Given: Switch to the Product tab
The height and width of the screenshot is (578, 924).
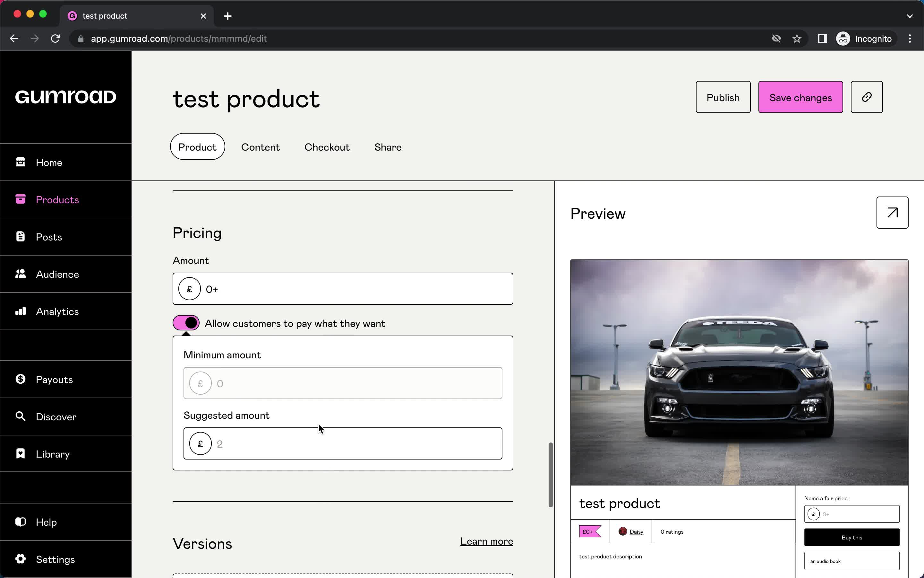Looking at the screenshot, I should (197, 147).
